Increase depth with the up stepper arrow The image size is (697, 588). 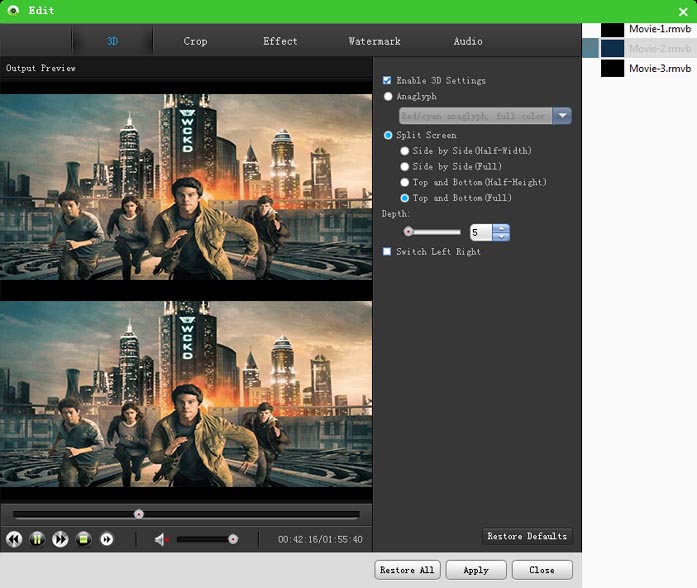click(x=501, y=228)
